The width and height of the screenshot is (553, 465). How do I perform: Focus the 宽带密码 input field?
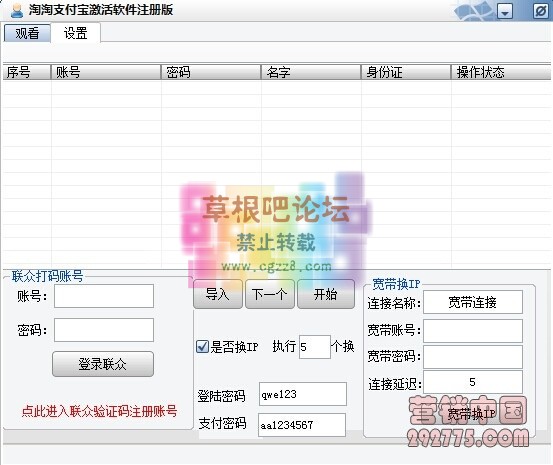(473, 357)
